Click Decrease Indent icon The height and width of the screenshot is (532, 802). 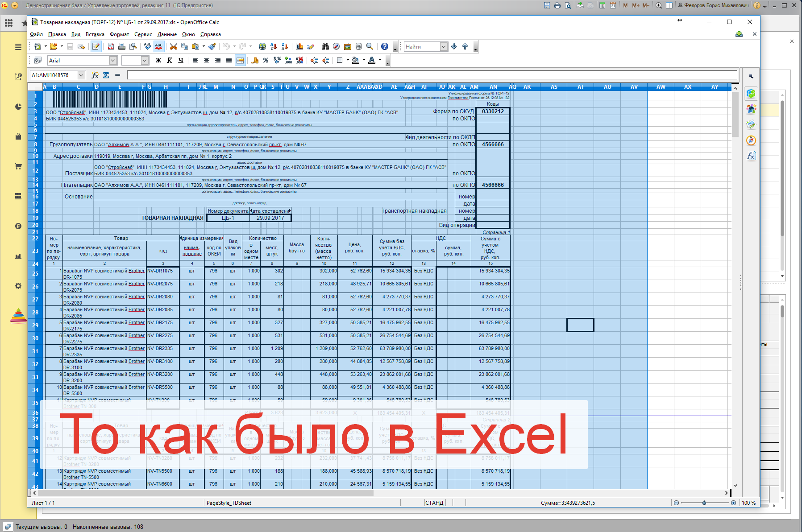click(314, 60)
